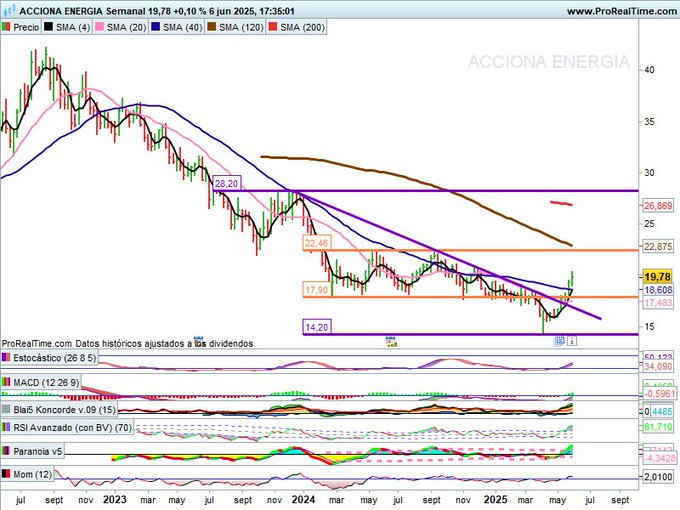Open the SMA (200) legend label

coord(302,27)
